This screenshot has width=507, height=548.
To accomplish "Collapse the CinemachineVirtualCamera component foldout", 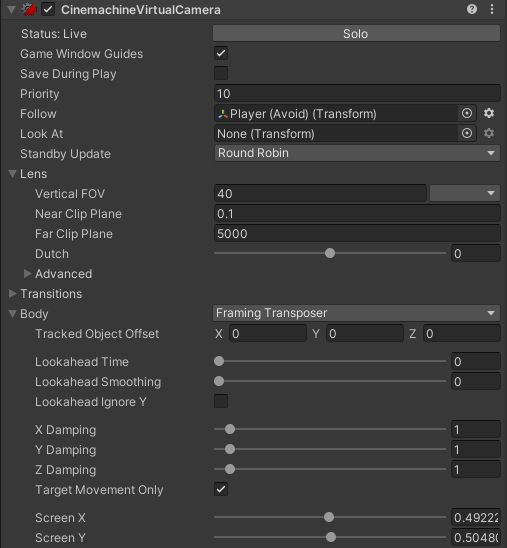I will tap(12, 9).
